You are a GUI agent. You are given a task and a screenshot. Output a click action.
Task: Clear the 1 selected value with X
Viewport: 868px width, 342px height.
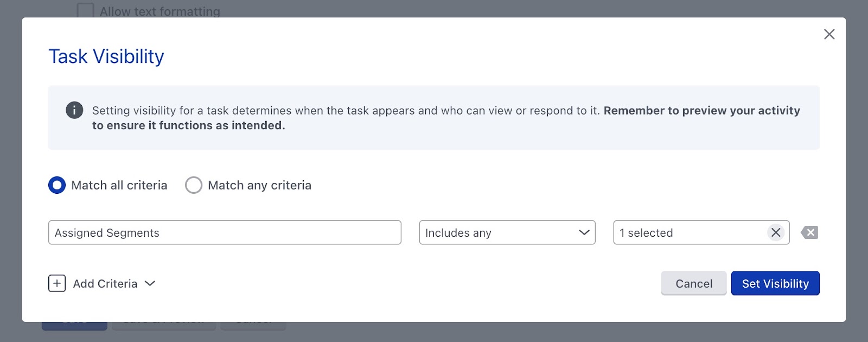[776, 232]
